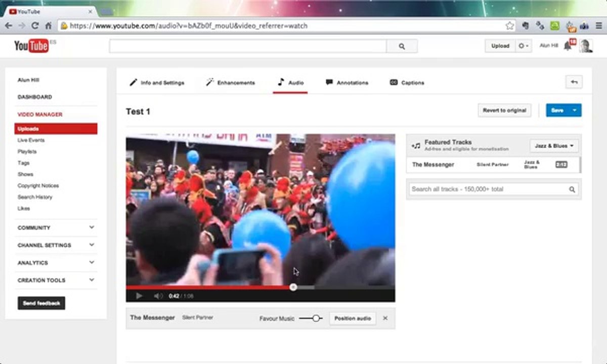Image resolution: width=607 pixels, height=364 pixels.
Task: Open Live Events in sidebar
Action: [x=31, y=140]
